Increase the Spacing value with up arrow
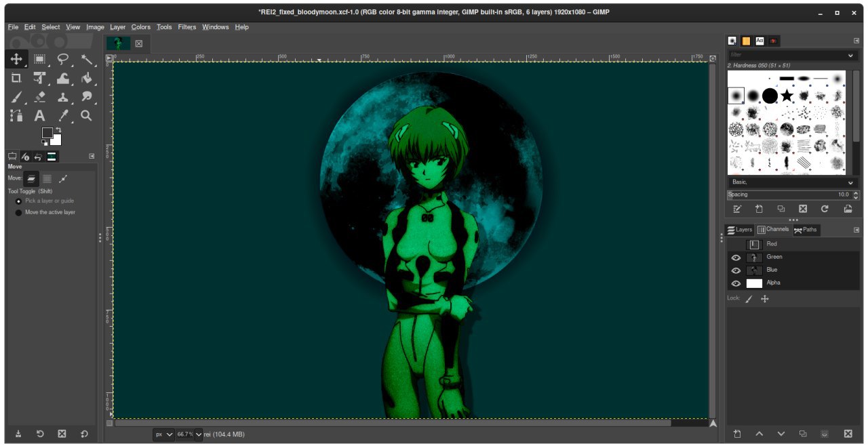868x448 pixels. point(856,192)
